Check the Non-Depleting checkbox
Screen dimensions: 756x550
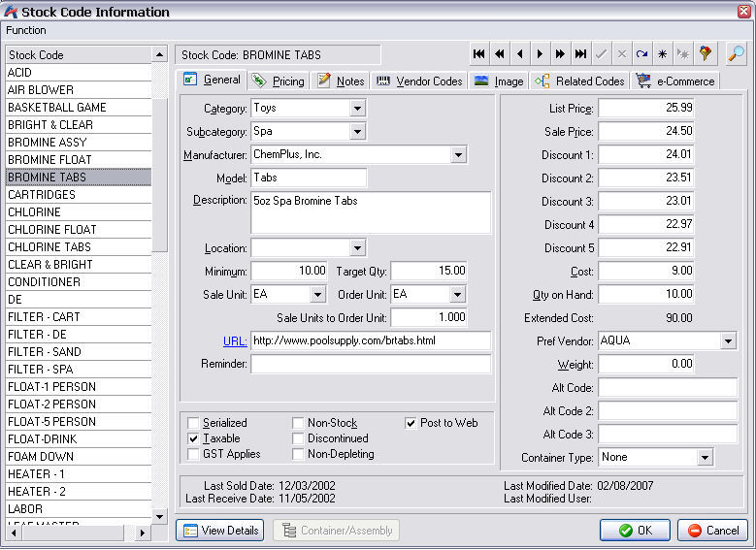298,454
